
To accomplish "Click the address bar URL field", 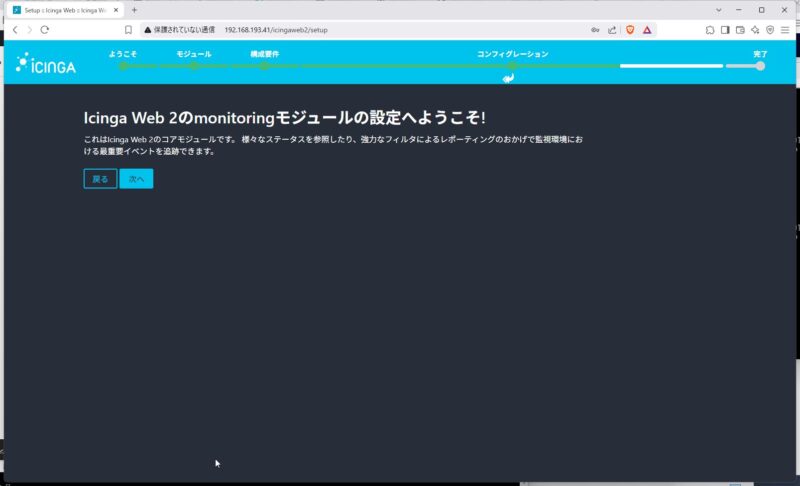I will click(x=276, y=30).
